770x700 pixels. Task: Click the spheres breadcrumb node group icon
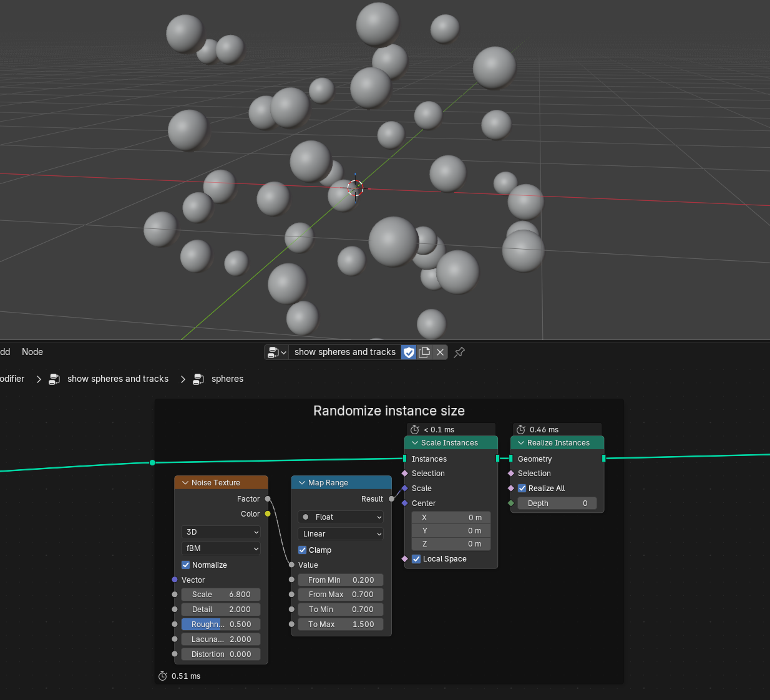(x=198, y=379)
